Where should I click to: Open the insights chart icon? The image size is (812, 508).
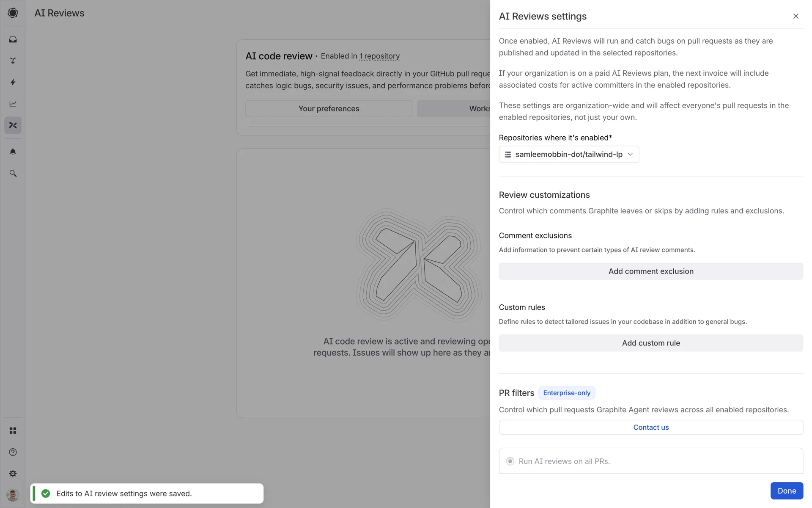pos(13,104)
